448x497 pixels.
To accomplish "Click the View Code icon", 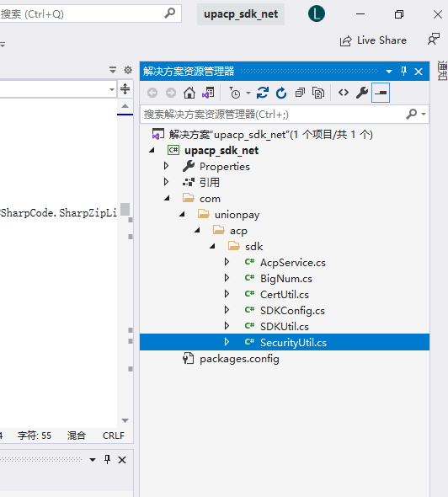I will (344, 93).
